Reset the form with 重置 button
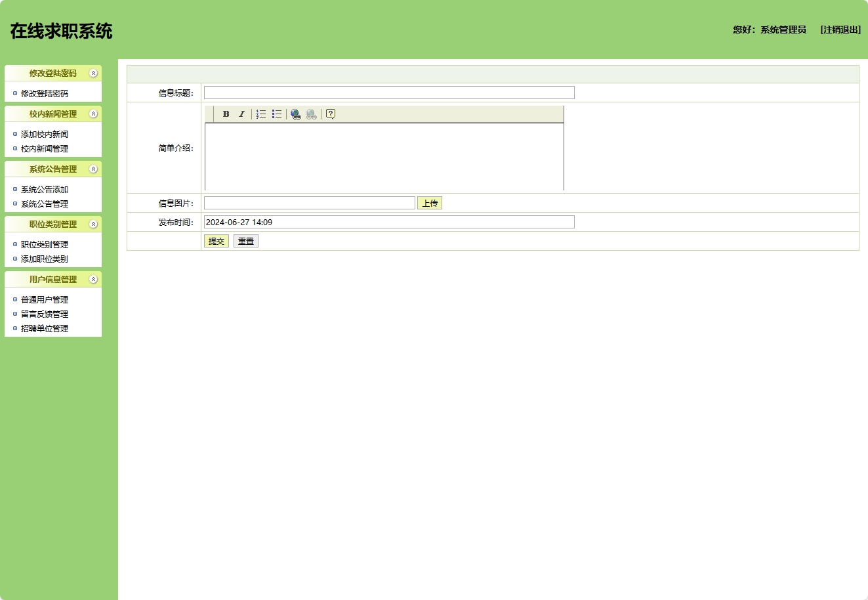This screenshot has height=600, width=868. click(246, 242)
